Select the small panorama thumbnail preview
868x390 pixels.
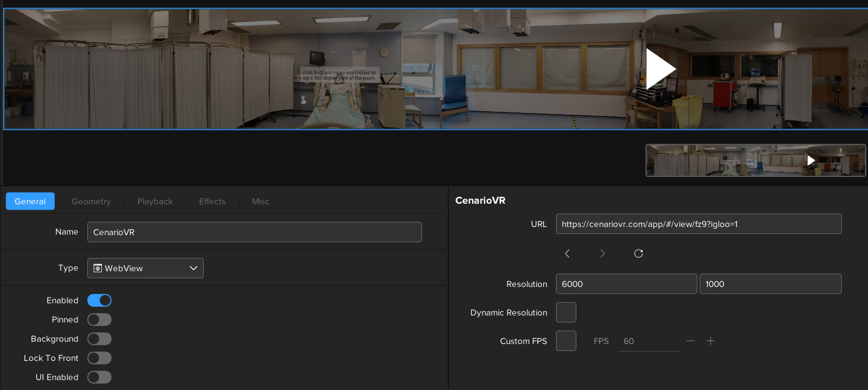point(756,160)
